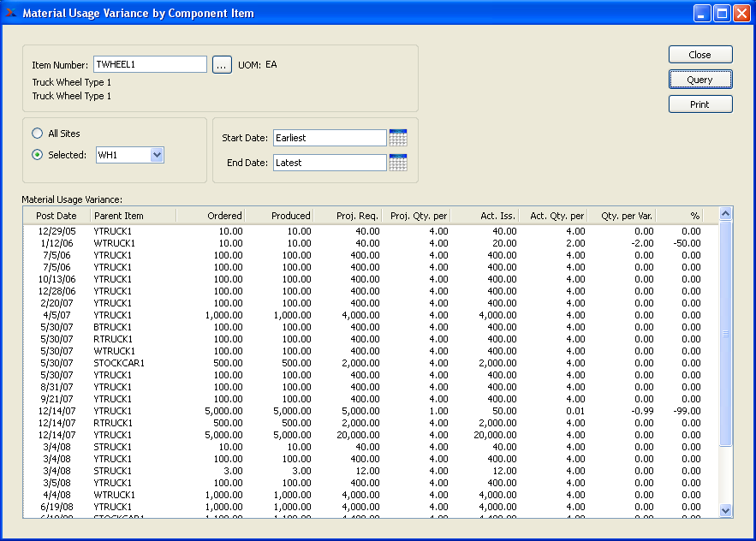This screenshot has width=756, height=541.
Task: Click the item lookup ellipsis button
Action: (x=222, y=65)
